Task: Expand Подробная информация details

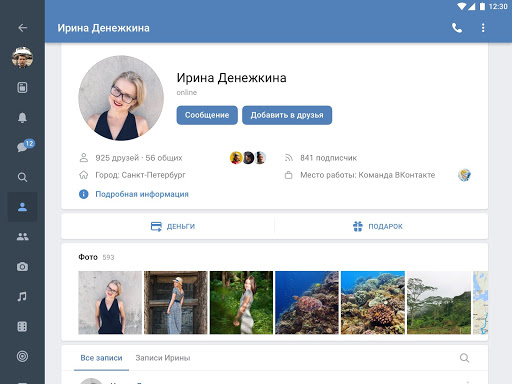Action: tap(142, 194)
